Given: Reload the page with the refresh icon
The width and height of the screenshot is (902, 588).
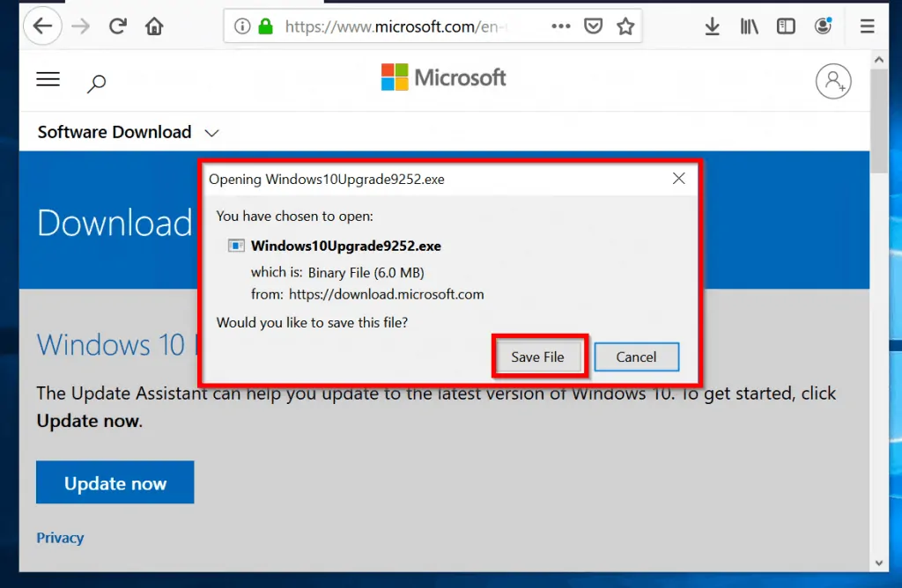Looking at the screenshot, I should click(118, 26).
